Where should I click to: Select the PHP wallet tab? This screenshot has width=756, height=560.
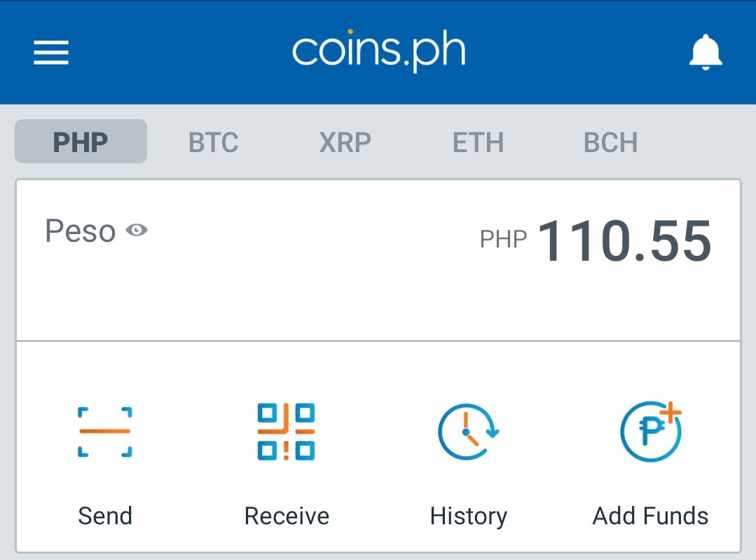pos(81,142)
